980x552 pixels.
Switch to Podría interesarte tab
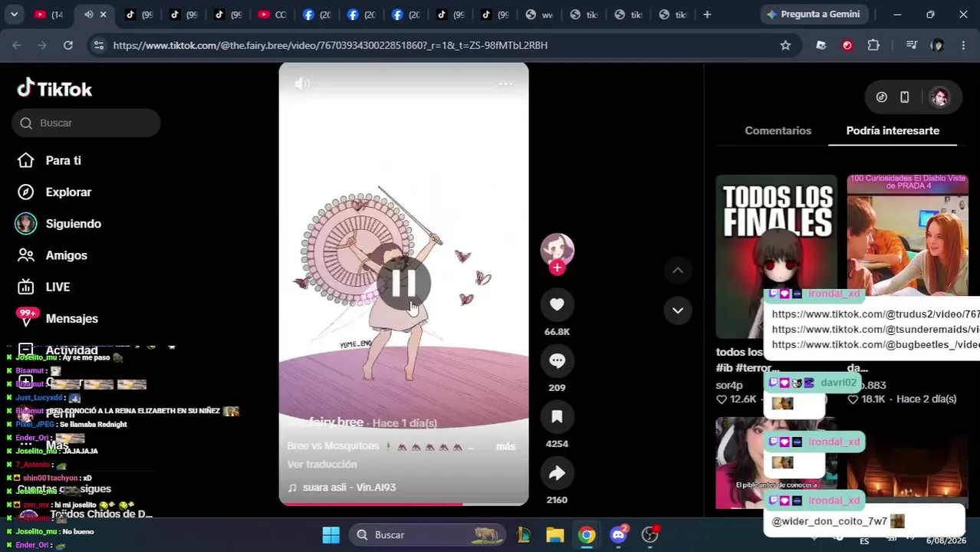pyautogui.click(x=893, y=130)
